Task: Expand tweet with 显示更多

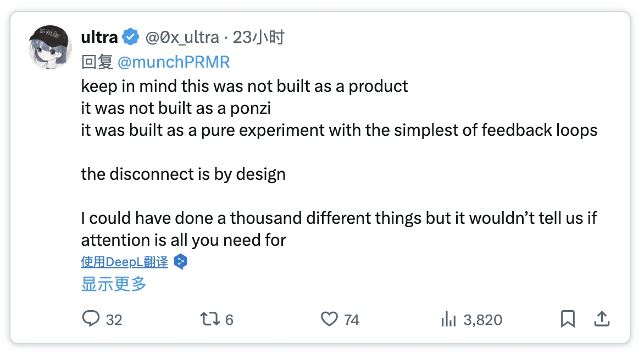Action: (x=114, y=284)
